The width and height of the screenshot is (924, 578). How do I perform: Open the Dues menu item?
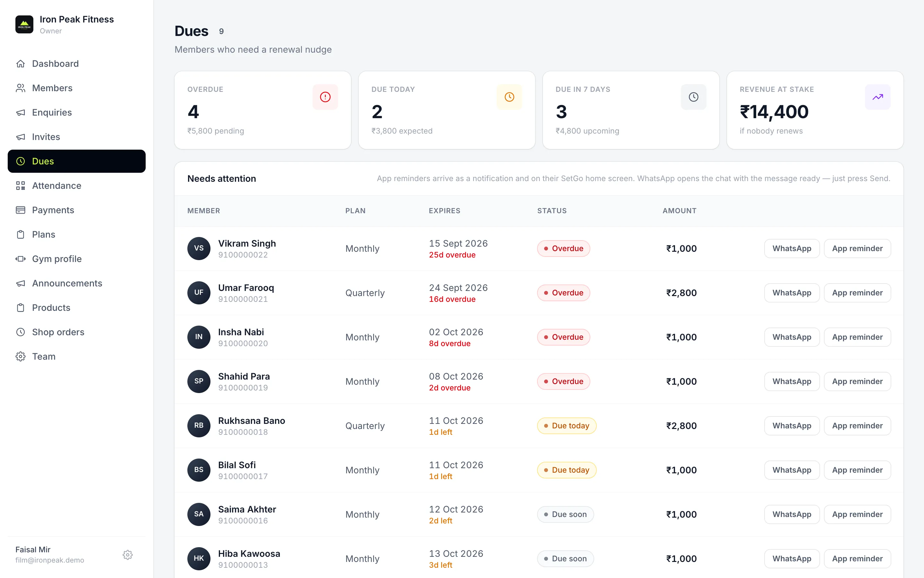[77, 161]
